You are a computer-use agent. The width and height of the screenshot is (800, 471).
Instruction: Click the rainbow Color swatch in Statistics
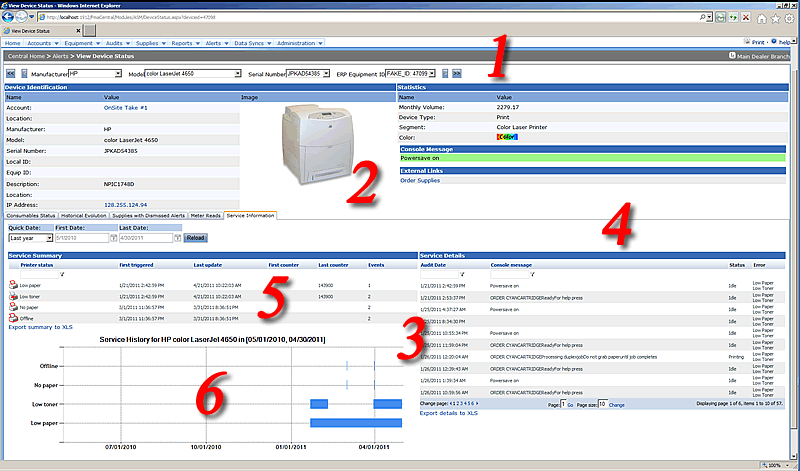pos(507,137)
